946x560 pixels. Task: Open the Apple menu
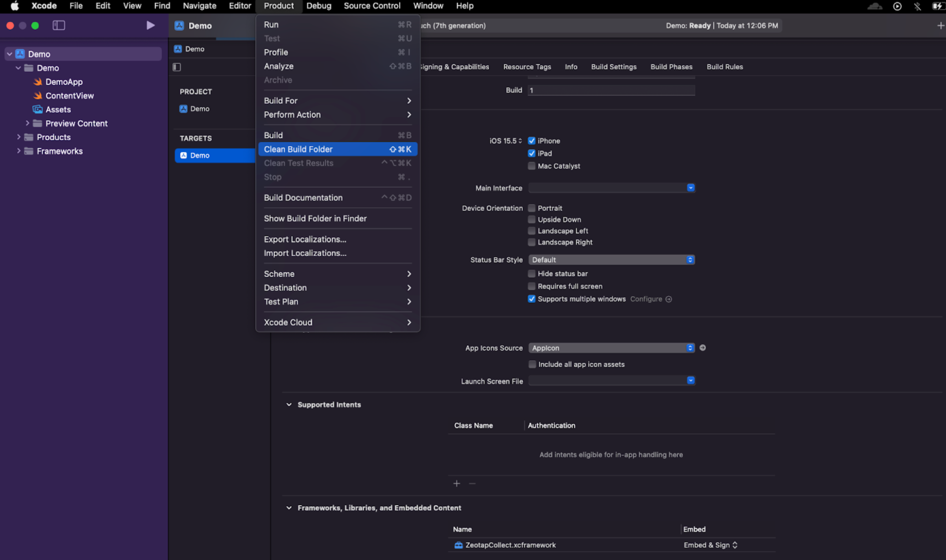(15, 6)
